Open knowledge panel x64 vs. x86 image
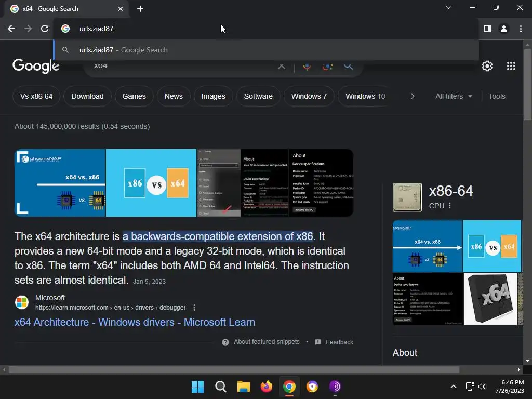Image resolution: width=532 pixels, height=399 pixels. point(427,246)
